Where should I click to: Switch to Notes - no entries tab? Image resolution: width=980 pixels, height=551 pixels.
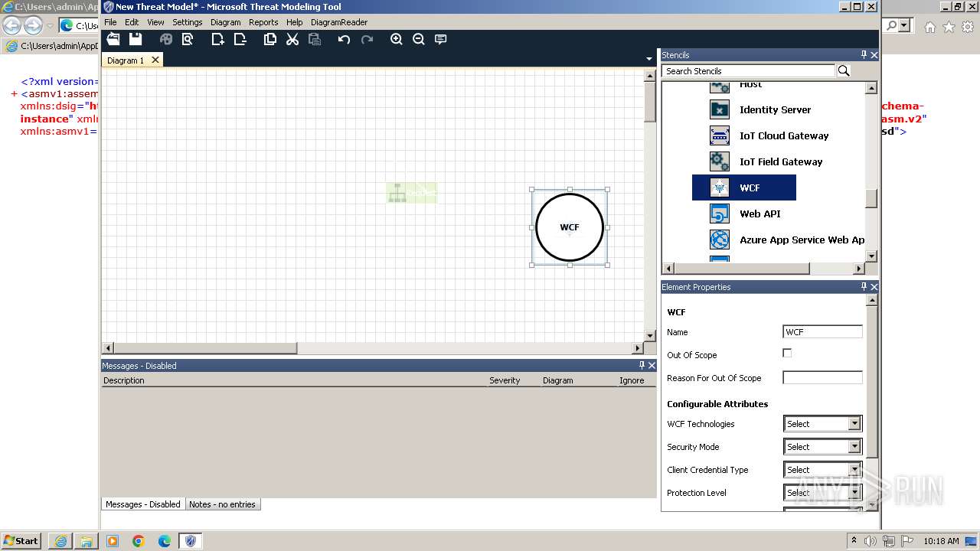click(x=222, y=504)
